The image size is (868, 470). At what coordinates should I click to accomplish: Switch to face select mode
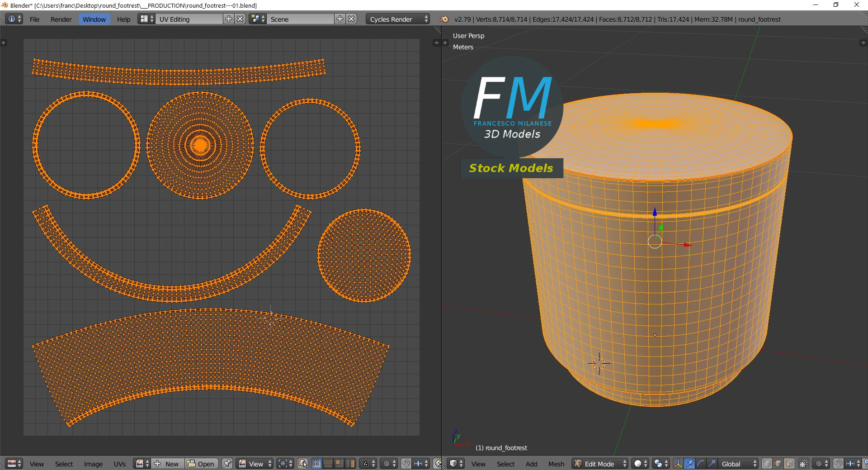789,464
